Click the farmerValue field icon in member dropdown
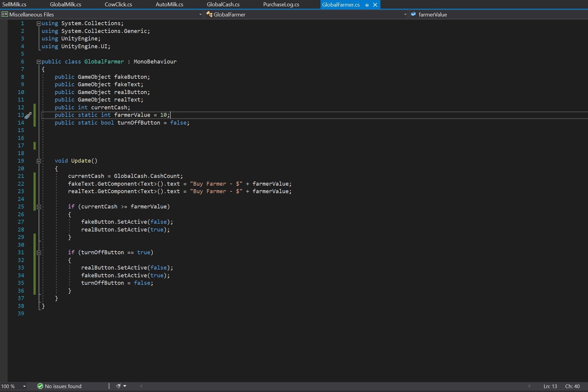This screenshot has width=588, height=392. point(413,14)
